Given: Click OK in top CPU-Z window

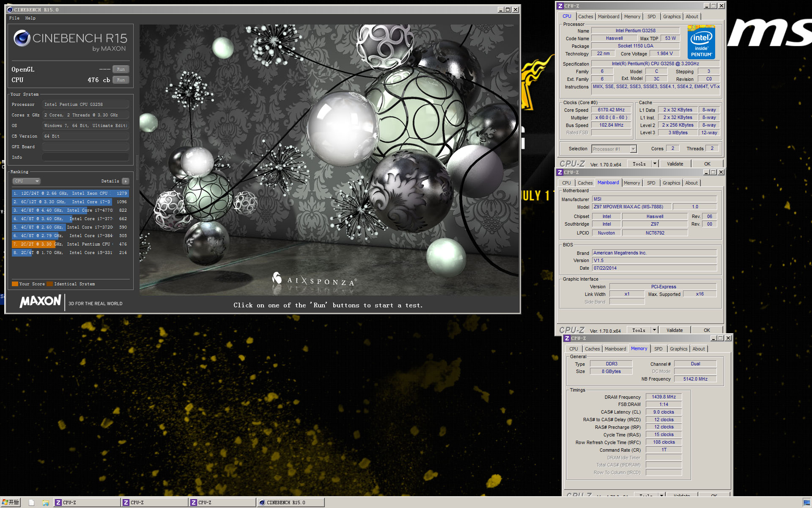Looking at the screenshot, I should (x=708, y=164).
